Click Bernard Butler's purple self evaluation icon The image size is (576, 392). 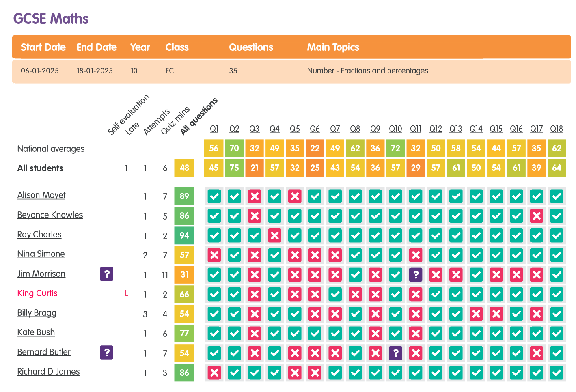click(106, 353)
